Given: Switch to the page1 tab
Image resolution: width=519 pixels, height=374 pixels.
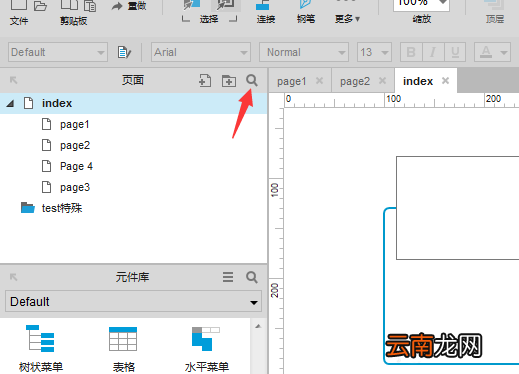Looking at the screenshot, I should 292,81.
